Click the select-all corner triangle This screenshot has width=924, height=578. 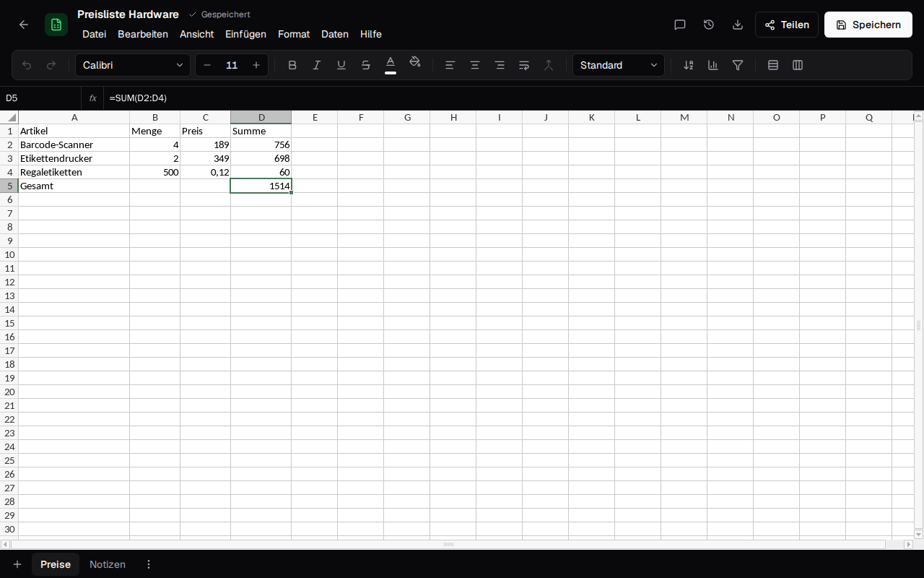coord(9,117)
